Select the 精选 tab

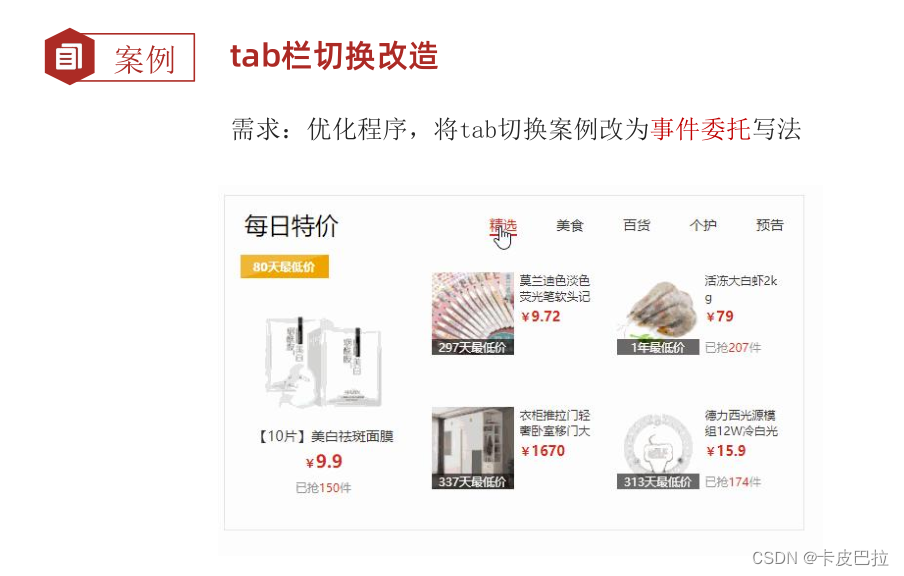tap(503, 225)
